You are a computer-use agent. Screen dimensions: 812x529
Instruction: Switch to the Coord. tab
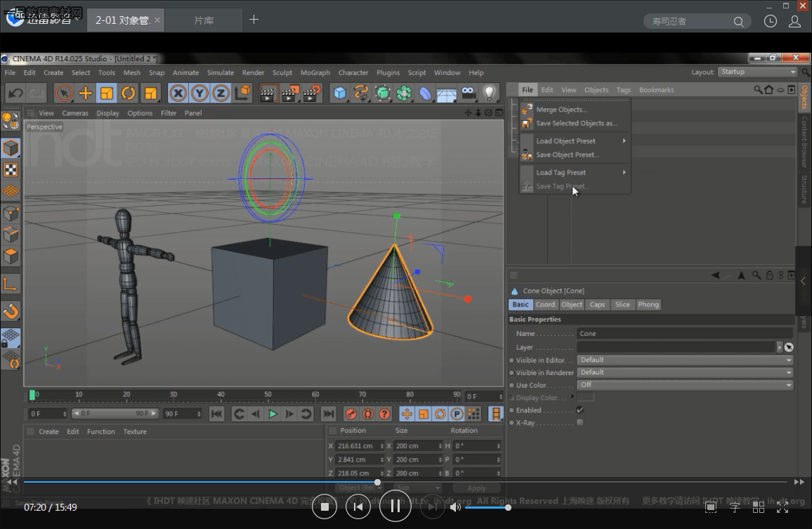[x=545, y=305]
